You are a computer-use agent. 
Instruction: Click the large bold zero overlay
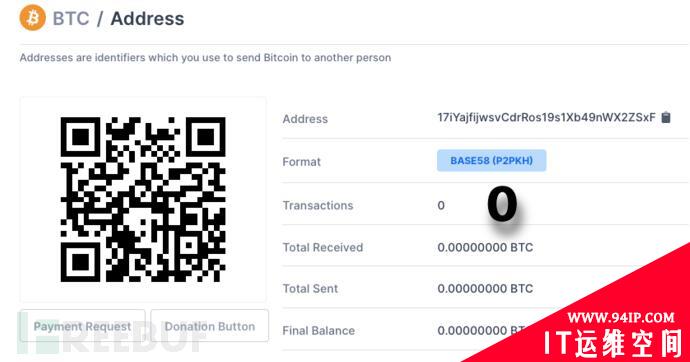click(x=502, y=204)
